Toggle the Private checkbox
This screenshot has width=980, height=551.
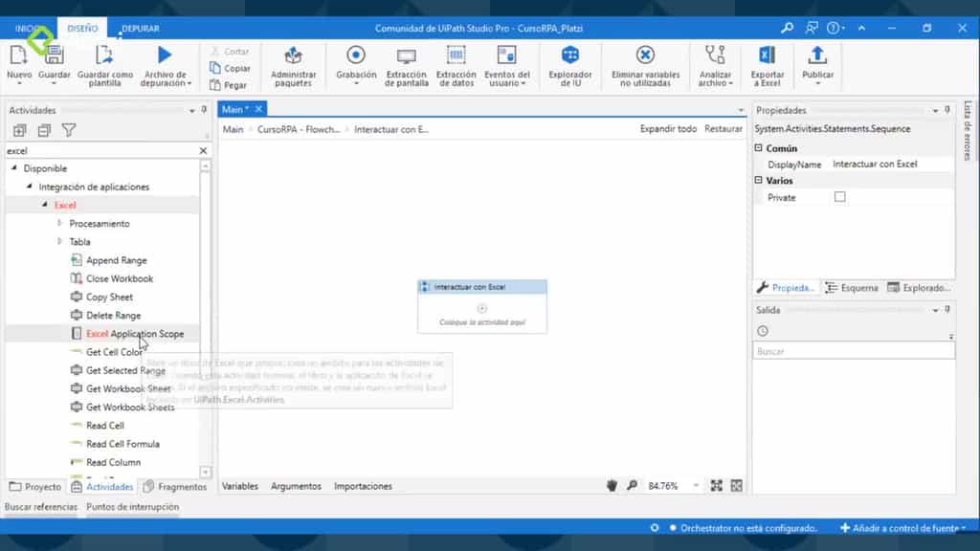coord(840,197)
